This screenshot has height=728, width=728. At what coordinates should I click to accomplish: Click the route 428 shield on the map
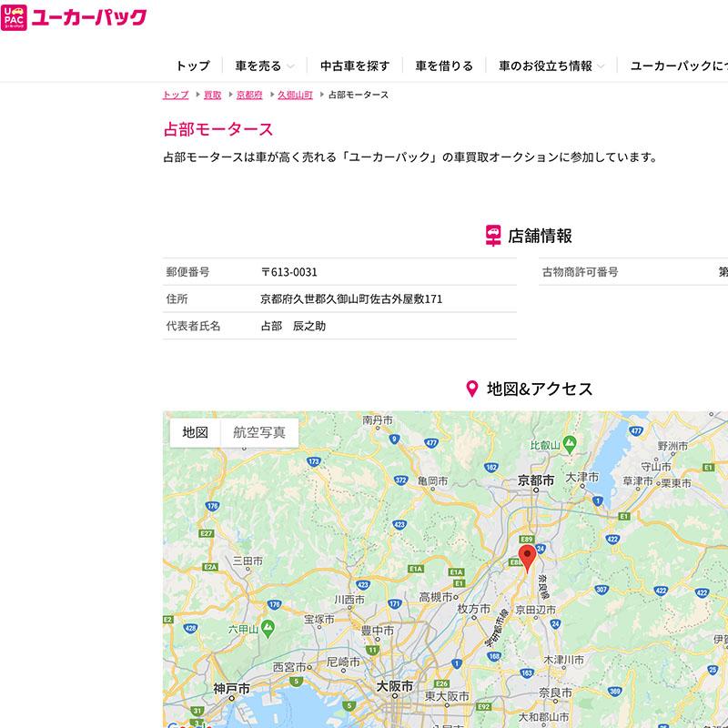pos(190,629)
